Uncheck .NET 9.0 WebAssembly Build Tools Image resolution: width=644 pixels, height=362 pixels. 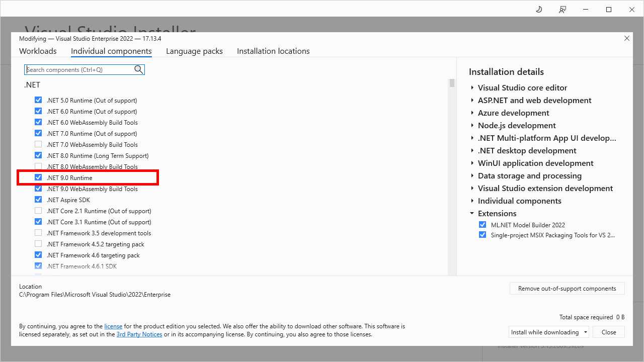pyautogui.click(x=38, y=189)
